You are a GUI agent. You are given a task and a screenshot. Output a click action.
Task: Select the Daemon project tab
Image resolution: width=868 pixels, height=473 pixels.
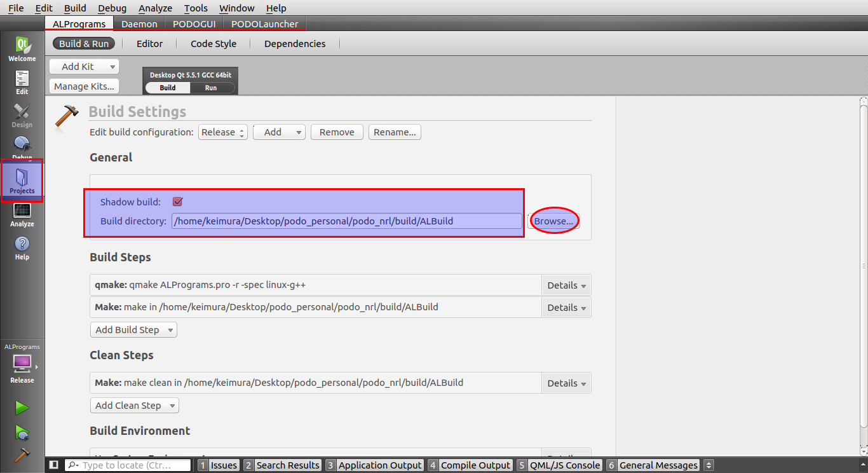coord(139,24)
